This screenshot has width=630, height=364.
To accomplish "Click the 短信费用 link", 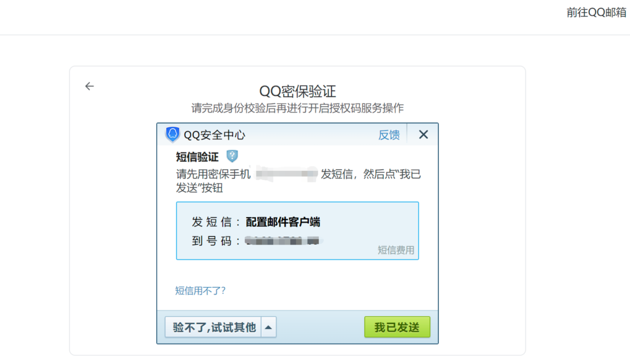I will point(396,250).
